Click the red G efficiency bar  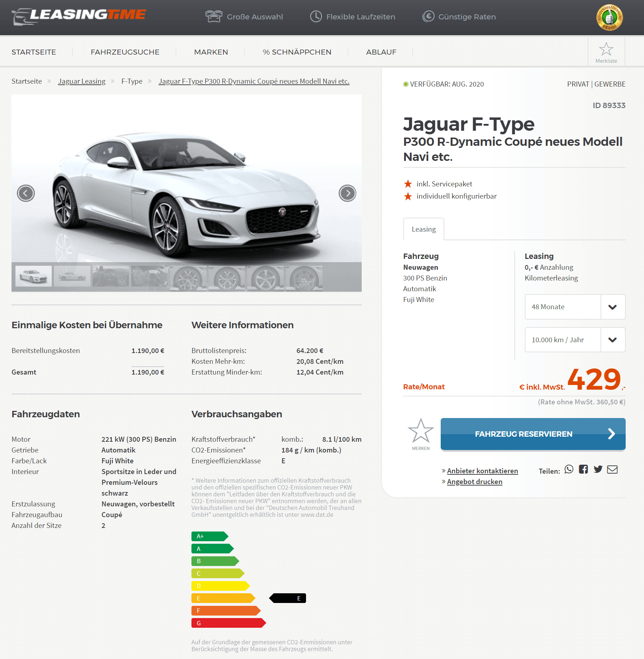(x=229, y=623)
